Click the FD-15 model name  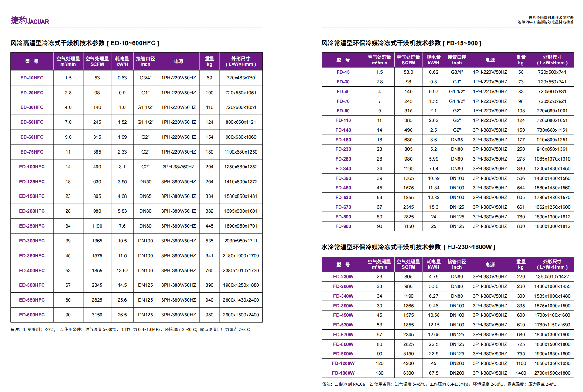(x=343, y=72)
